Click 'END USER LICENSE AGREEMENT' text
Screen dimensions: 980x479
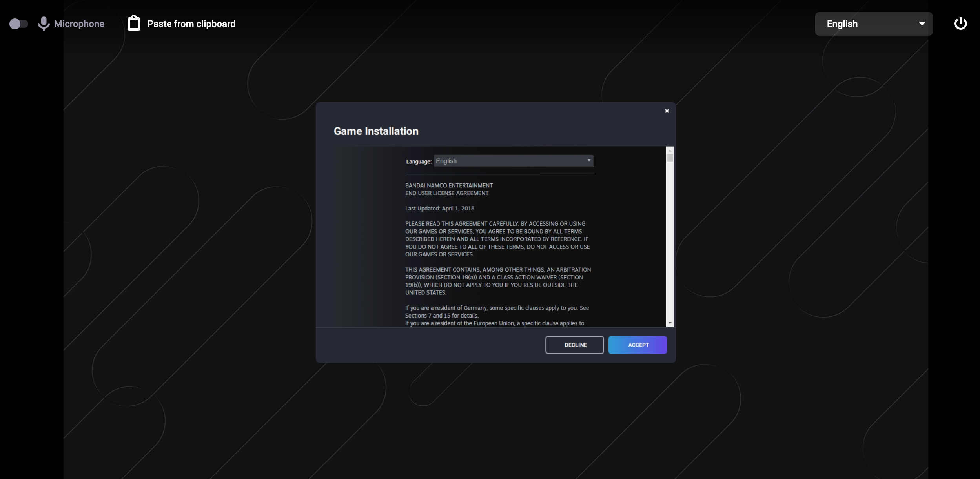click(x=447, y=193)
